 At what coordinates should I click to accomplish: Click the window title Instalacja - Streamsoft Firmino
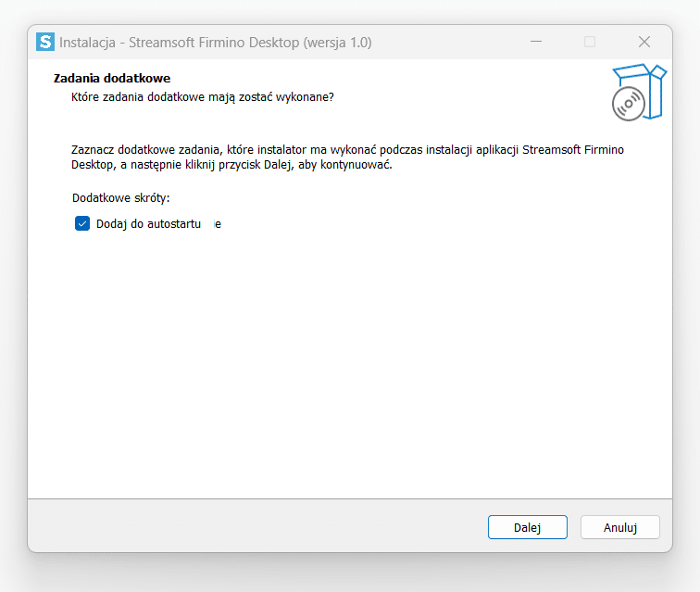click(x=215, y=43)
